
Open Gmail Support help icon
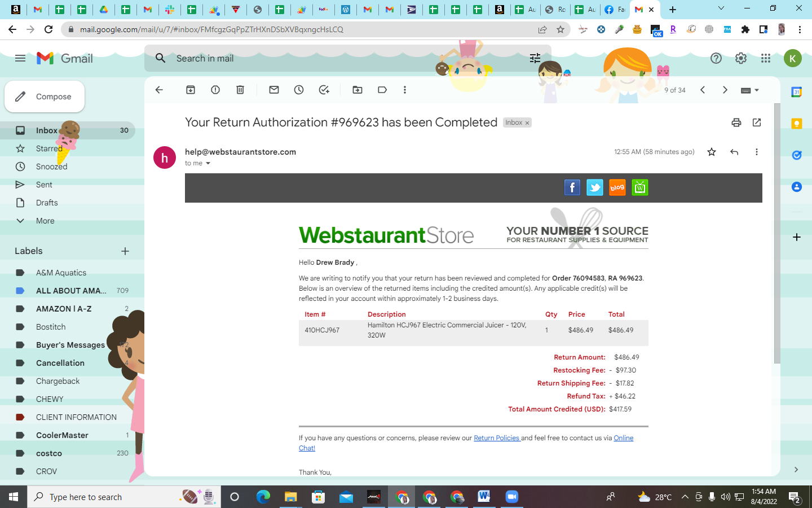pos(716,58)
